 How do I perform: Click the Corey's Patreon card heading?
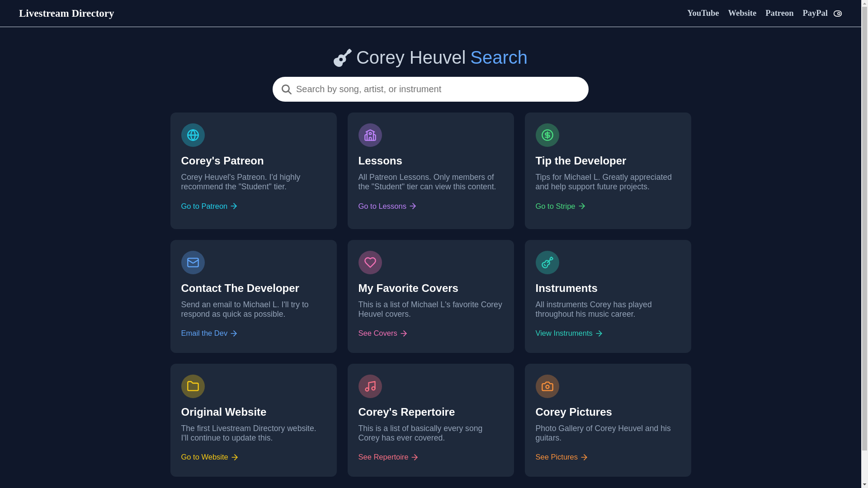tap(222, 161)
